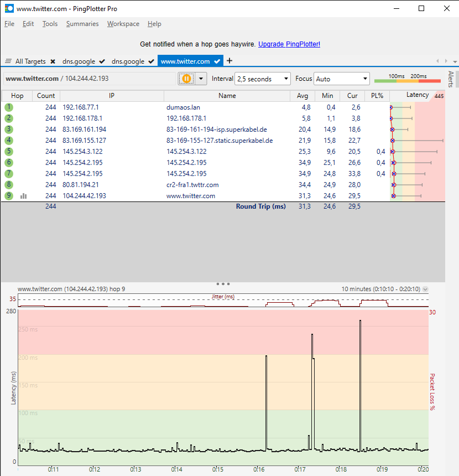This screenshot has height=476, width=459.
Task: Open the Workspace menu
Action: click(x=123, y=24)
